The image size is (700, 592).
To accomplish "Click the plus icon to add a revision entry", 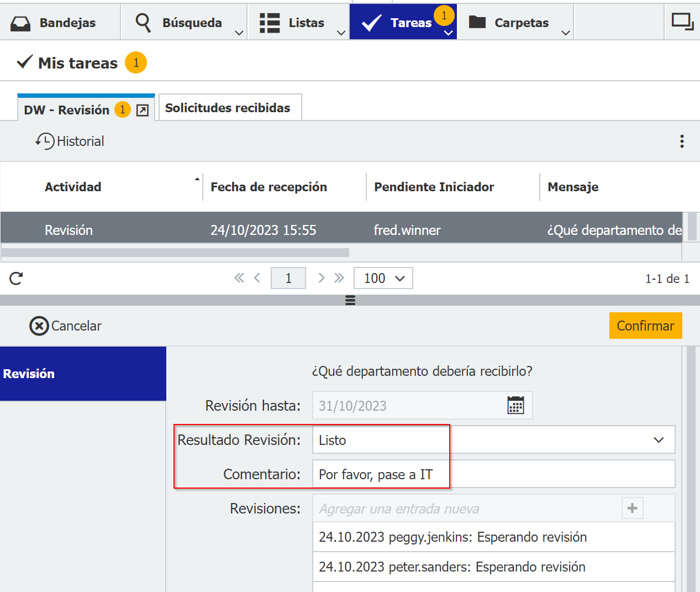I will click(631, 508).
